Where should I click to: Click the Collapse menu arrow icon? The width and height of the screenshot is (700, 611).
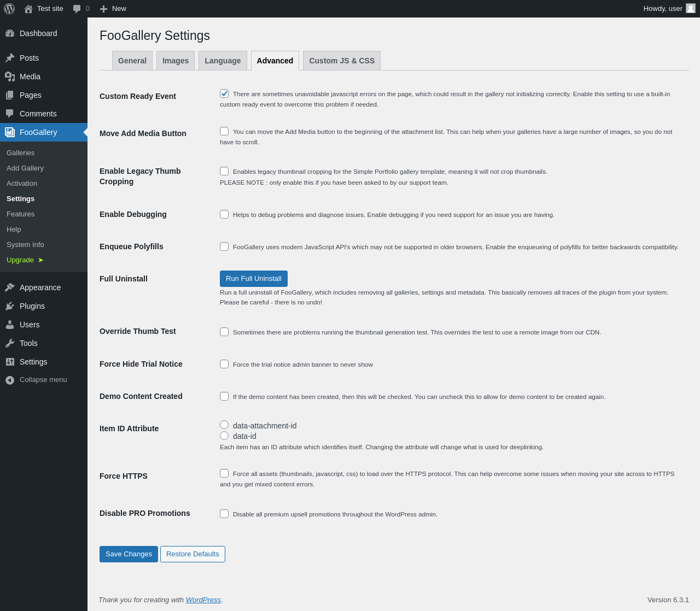coord(10,380)
